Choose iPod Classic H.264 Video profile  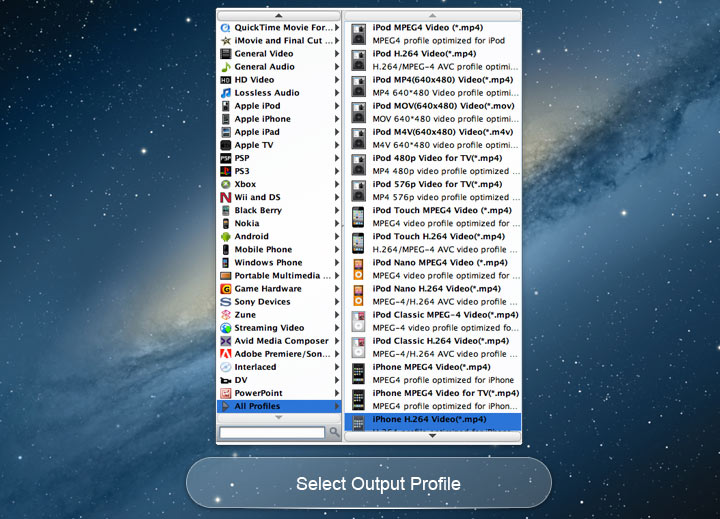[433, 348]
